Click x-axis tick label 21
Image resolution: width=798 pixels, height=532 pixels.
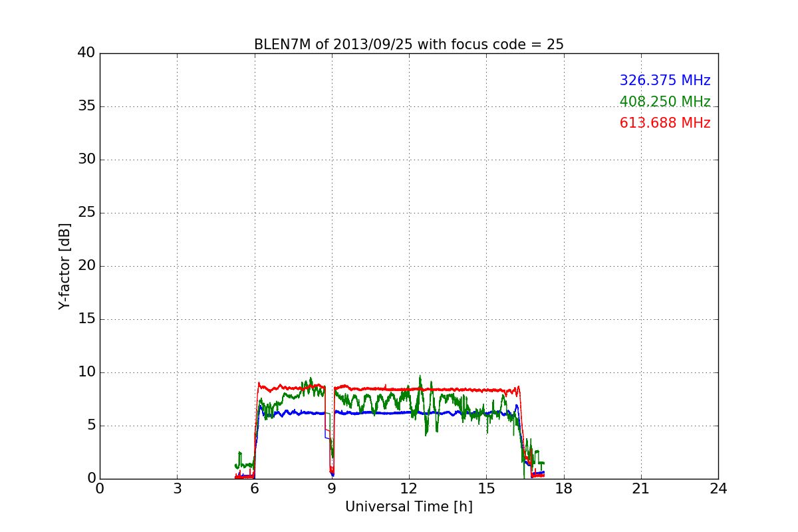[641, 489]
